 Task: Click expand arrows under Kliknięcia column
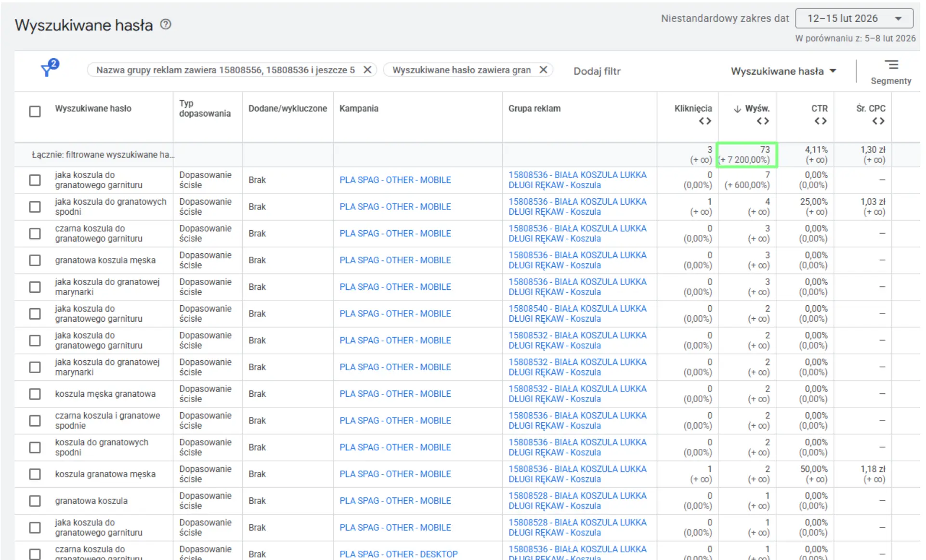click(x=705, y=121)
